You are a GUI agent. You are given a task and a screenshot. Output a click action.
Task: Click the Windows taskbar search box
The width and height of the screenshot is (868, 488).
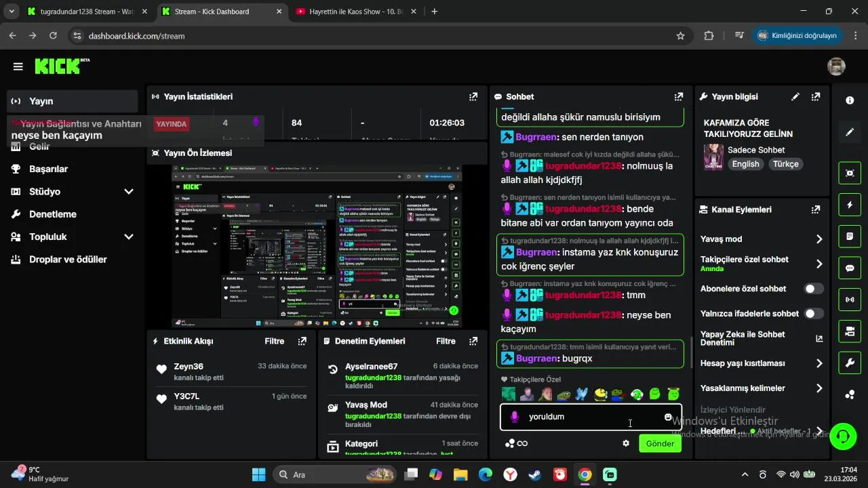[335, 474]
